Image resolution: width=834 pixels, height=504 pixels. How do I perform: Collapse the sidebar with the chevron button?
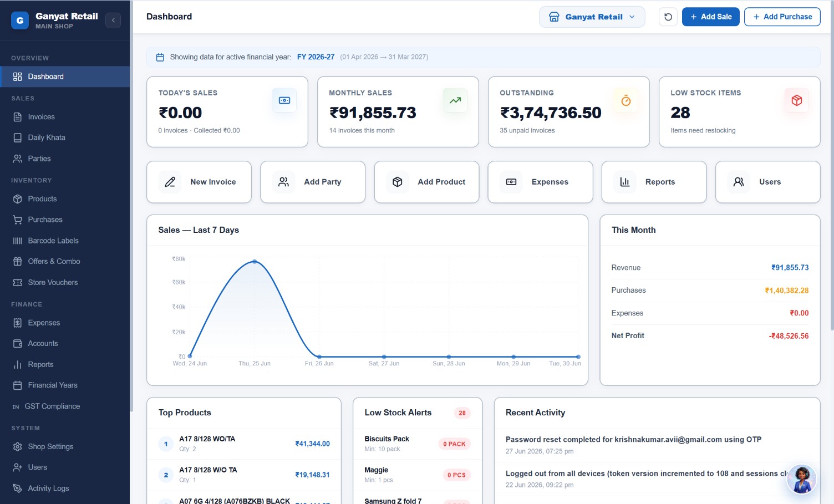point(113,21)
